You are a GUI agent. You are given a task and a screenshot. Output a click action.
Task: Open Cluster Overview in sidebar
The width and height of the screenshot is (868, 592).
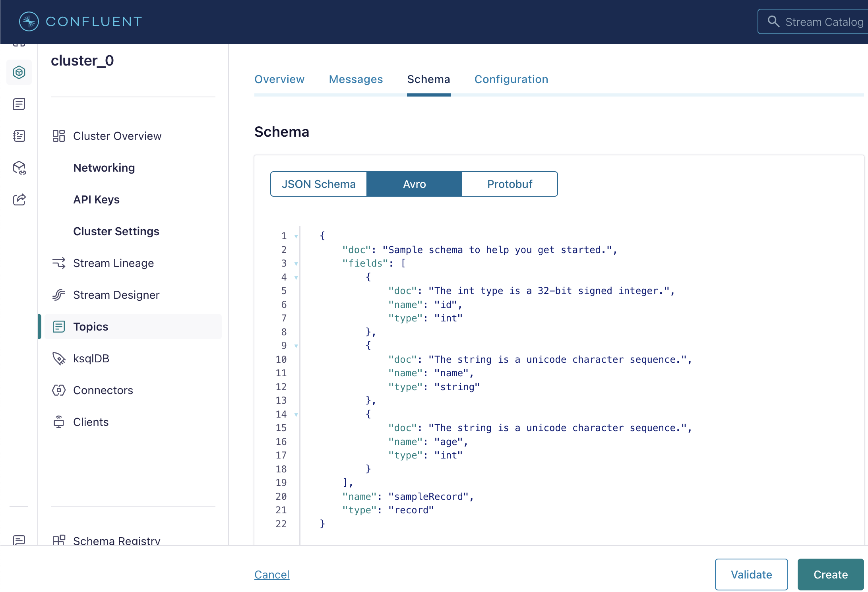click(133, 136)
